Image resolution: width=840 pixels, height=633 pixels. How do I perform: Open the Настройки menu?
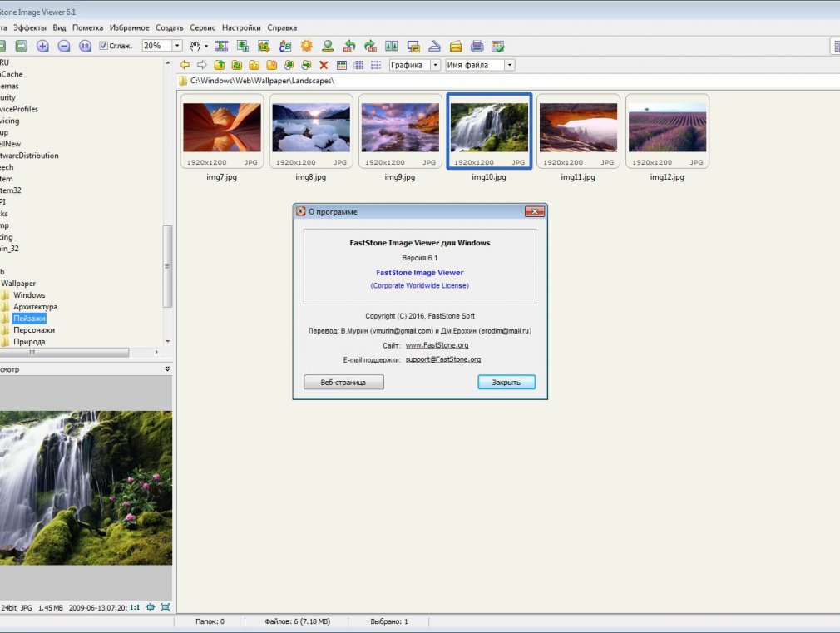click(x=241, y=28)
